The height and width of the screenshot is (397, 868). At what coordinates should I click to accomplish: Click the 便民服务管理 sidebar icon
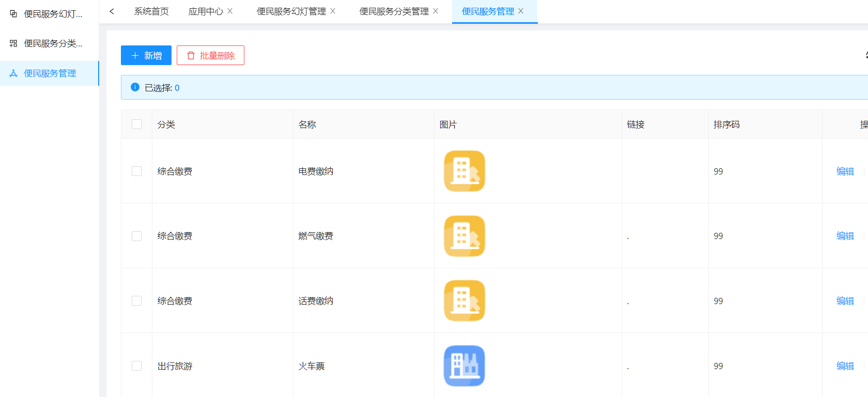coord(13,73)
